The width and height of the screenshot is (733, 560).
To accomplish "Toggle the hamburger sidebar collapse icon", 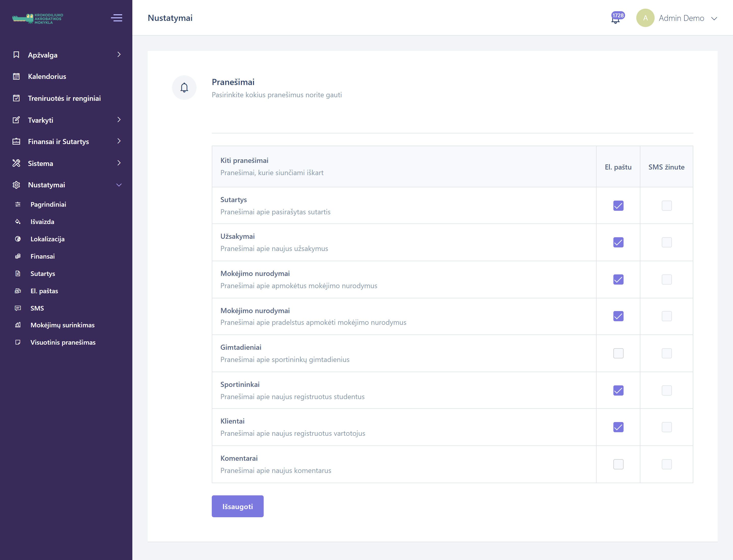I will [x=116, y=18].
